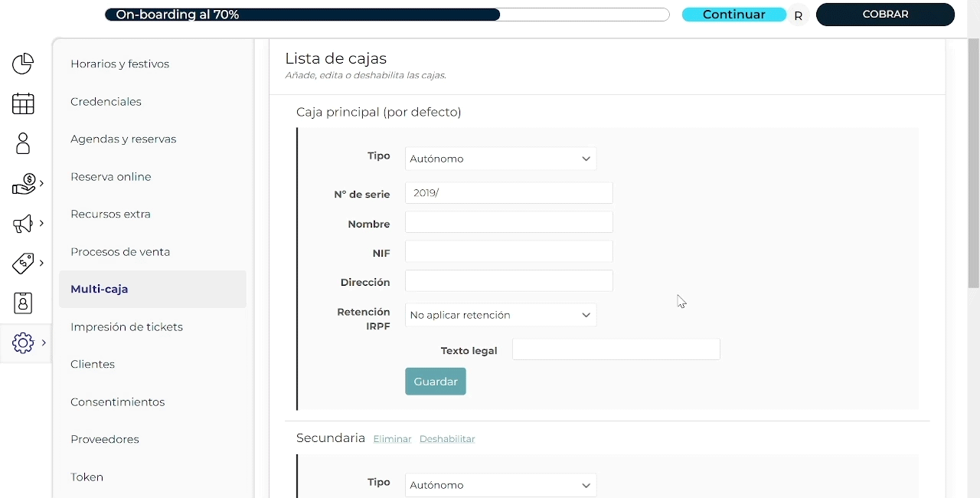Click the NIF input field
This screenshot has width=980, height=498.
point(508,251)
